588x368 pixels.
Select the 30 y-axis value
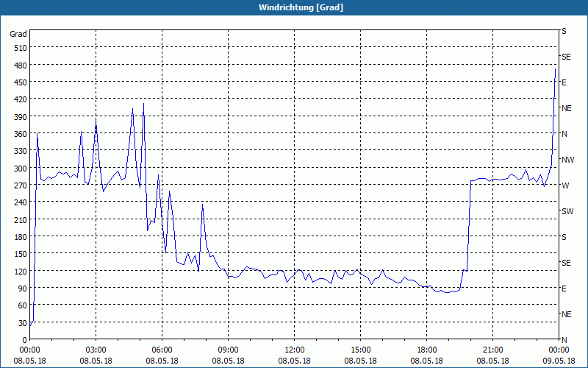click(23, 323)
